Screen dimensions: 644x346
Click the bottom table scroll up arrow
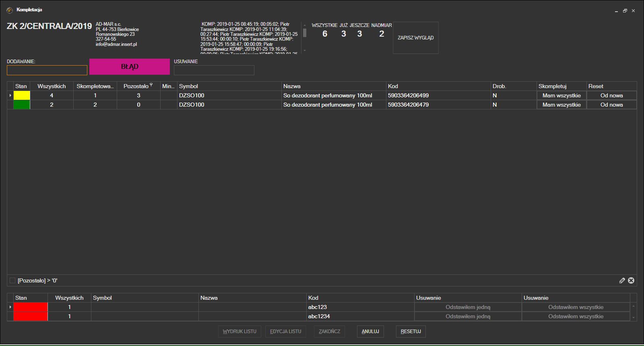click(634, 307)
